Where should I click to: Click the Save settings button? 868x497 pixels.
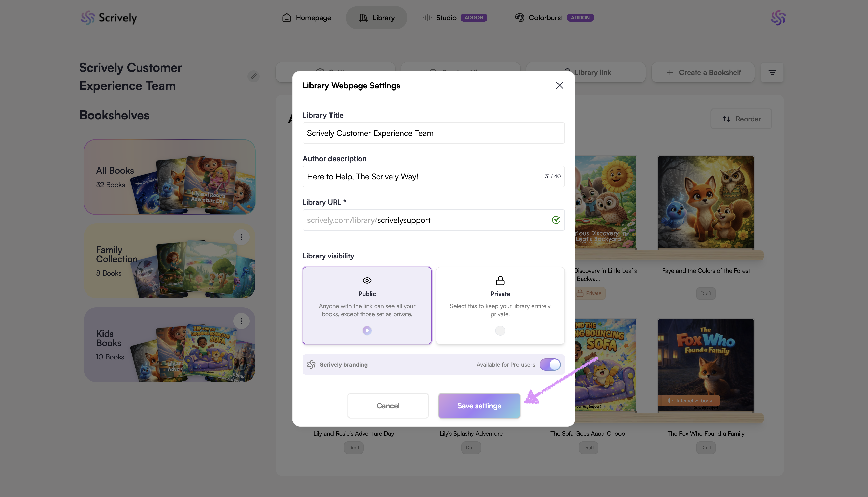[479, 405]
